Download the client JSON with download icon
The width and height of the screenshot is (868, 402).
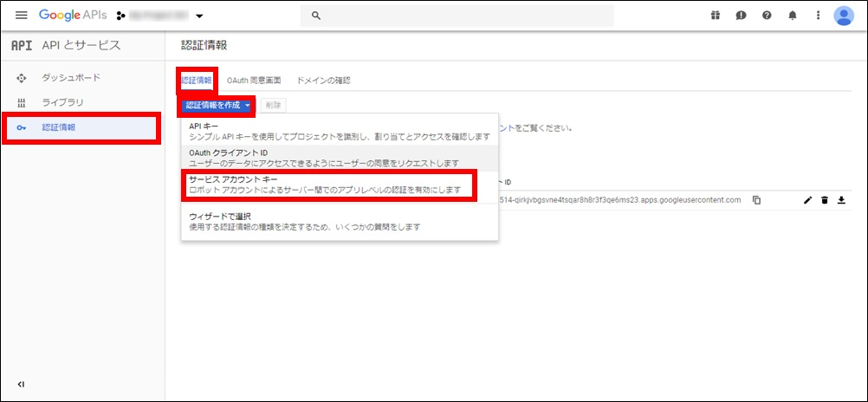tap(841, 200)
